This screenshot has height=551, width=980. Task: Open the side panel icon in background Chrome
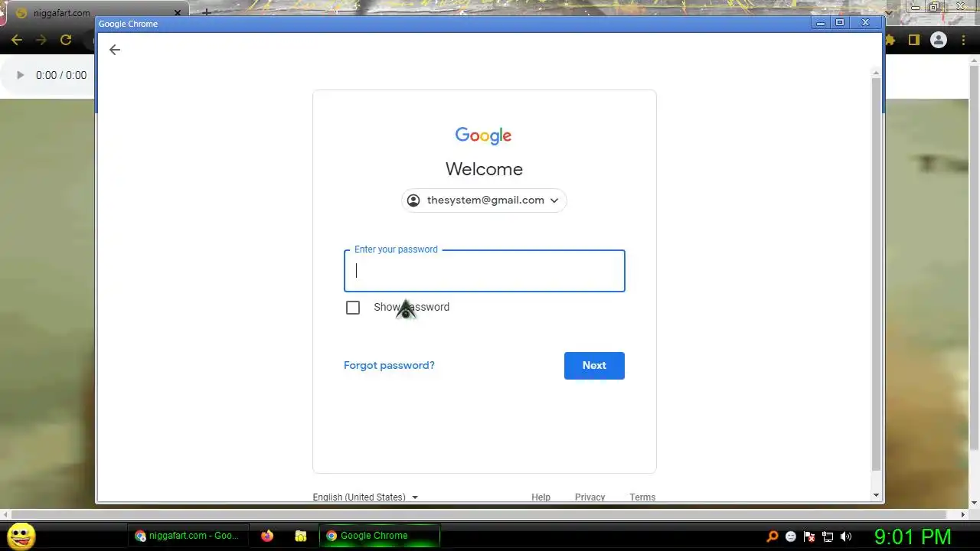913,40
